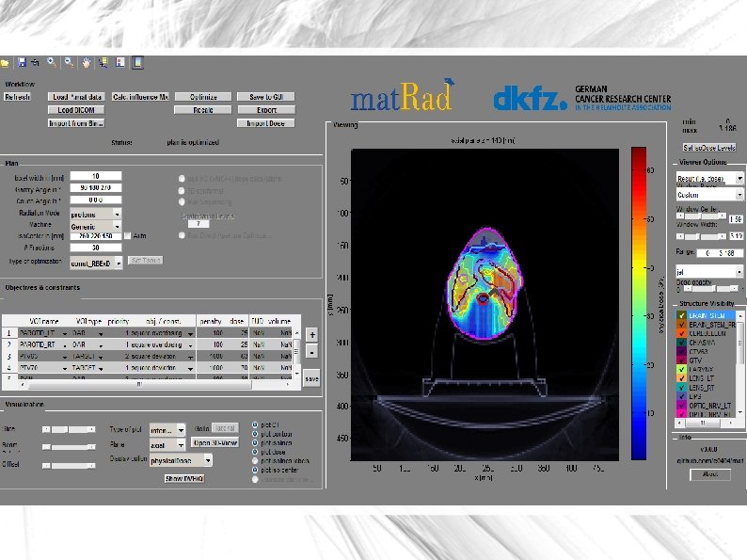Click the print toolbar icon beside save
This screenshot has height=560, width=747.
35,62
